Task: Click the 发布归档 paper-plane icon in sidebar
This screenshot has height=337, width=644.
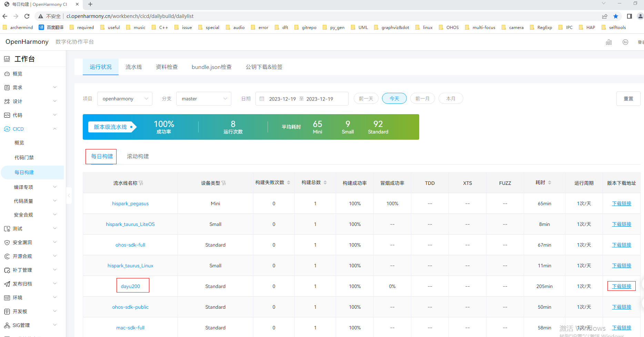Action: click(x=7, y=284)
